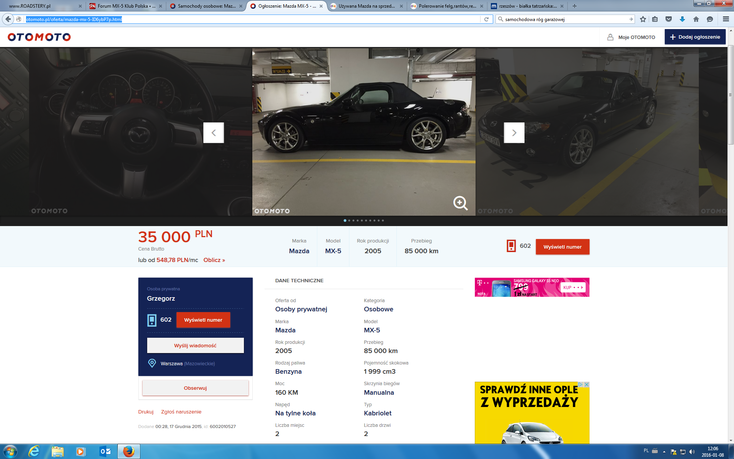
Task: Open the front-angle car photo on the right
Action: (x=587, y=132)
